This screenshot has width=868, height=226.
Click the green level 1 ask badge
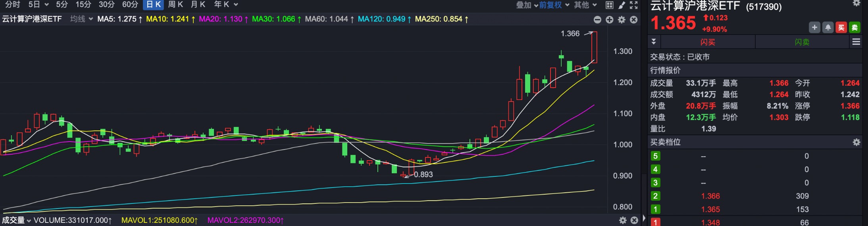click(x=655, y=209)
